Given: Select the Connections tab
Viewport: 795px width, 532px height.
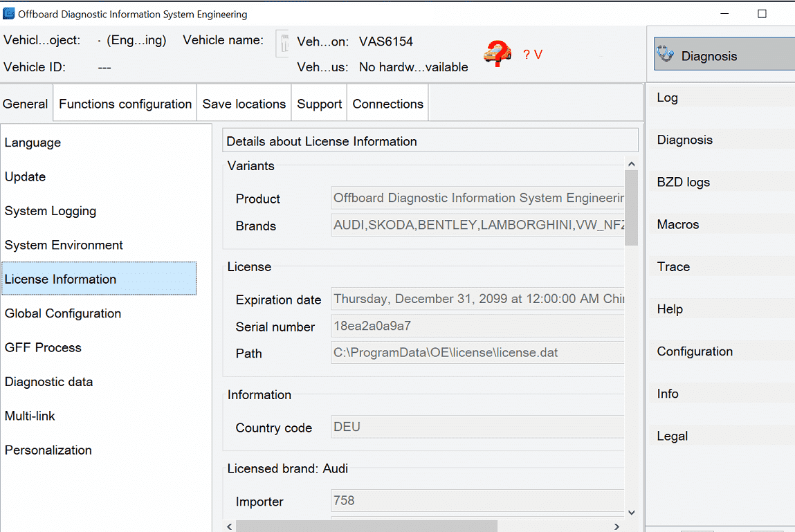Looking at the screenshot, I should click(x=387, y=104).
